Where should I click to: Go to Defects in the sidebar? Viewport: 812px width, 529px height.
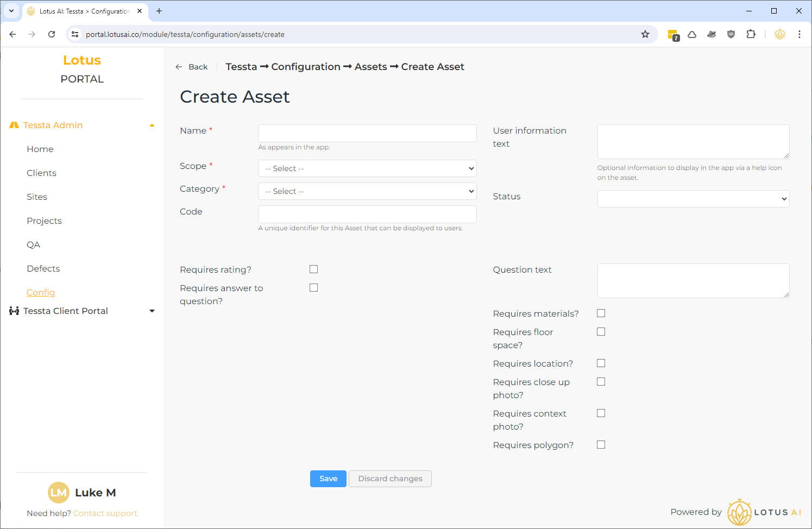(43, 268)
